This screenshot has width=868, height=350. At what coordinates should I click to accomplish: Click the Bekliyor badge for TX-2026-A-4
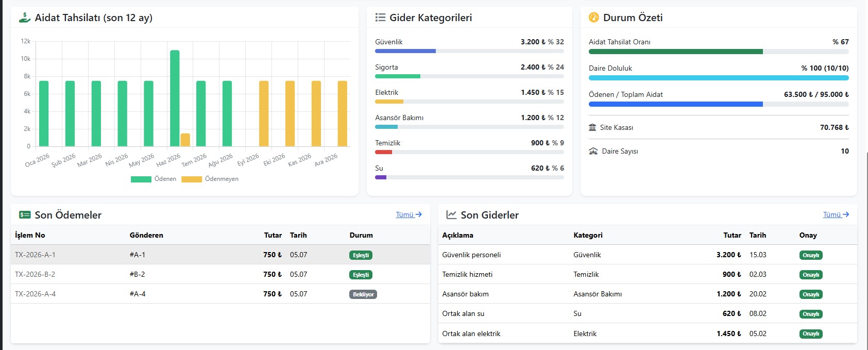[363, 294]
